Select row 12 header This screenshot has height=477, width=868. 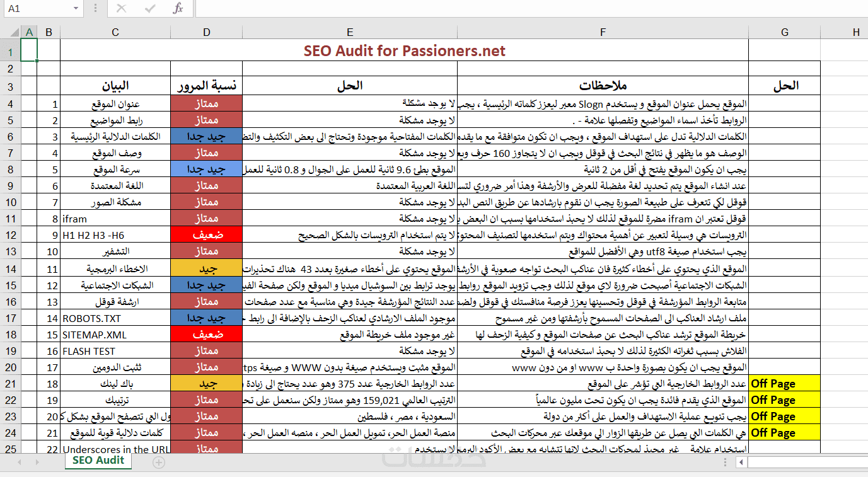(10, 235)
